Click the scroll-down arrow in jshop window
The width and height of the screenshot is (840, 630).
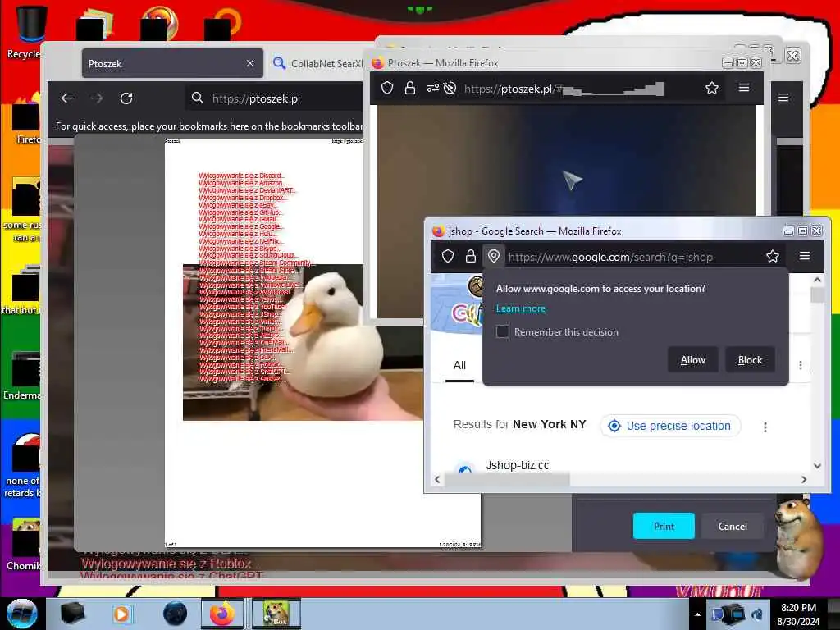[817, 466]
